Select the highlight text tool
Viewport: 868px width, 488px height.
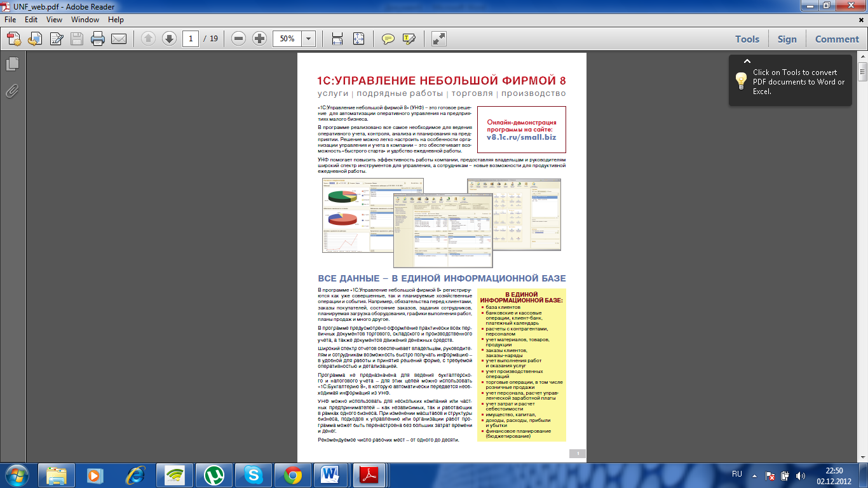coord(409,39)
